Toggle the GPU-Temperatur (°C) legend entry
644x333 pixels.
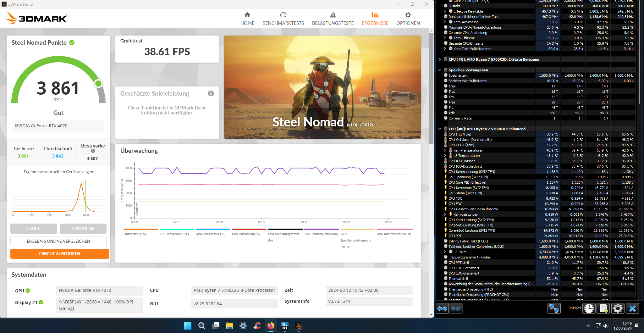[x=213, y=232]
